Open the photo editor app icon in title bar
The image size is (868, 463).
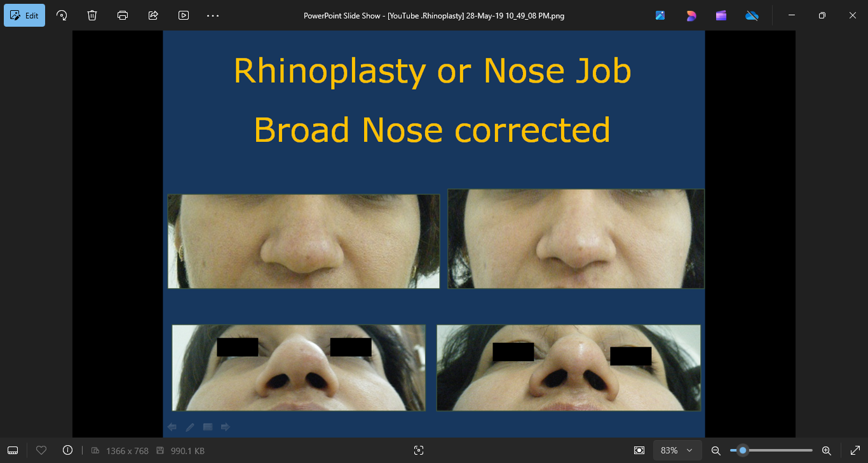(660, 15)
